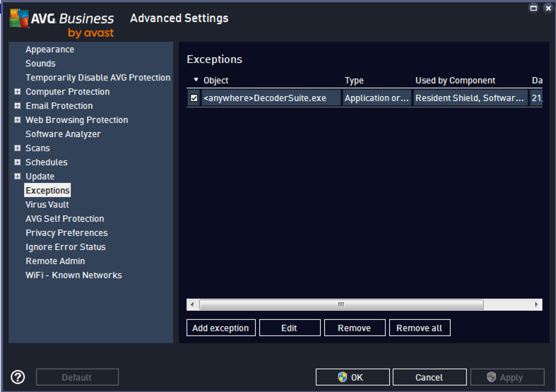
Task: Click the Add exception button
Action: [221, 328]
